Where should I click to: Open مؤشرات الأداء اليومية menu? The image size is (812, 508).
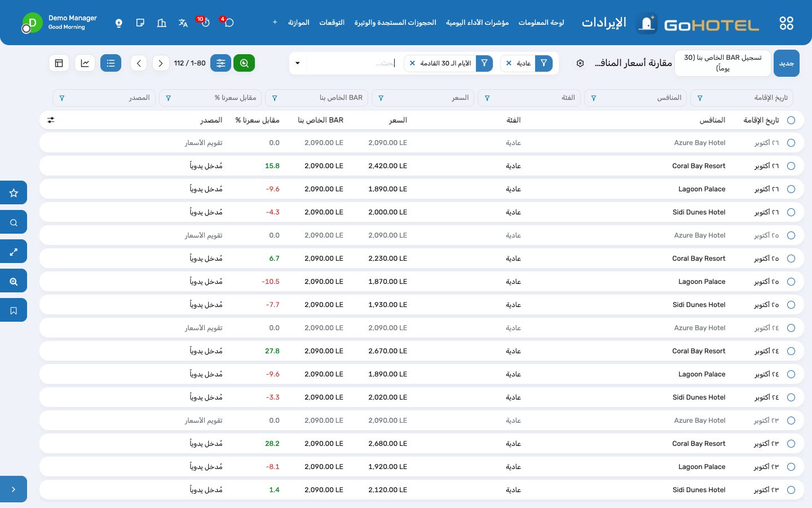click(477, 23)
